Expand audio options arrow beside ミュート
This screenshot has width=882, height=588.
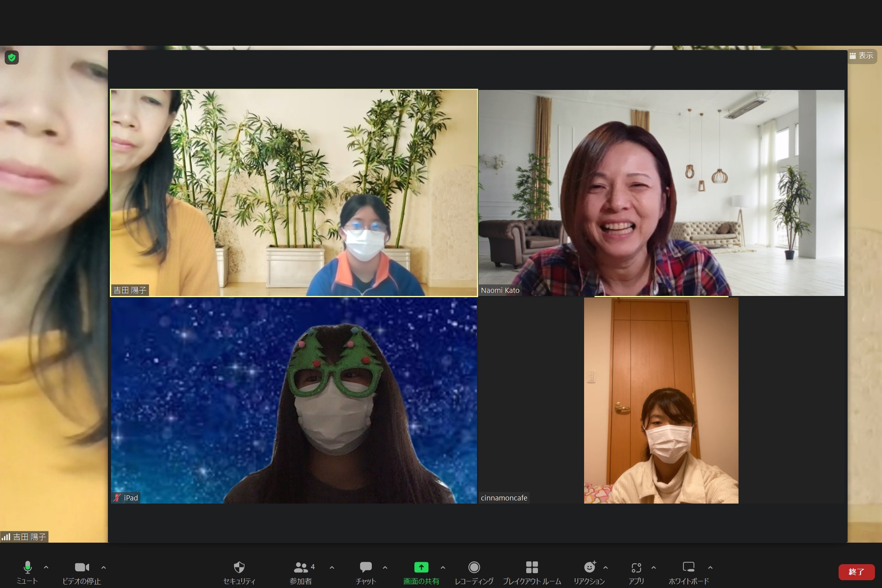click(46, 567)
